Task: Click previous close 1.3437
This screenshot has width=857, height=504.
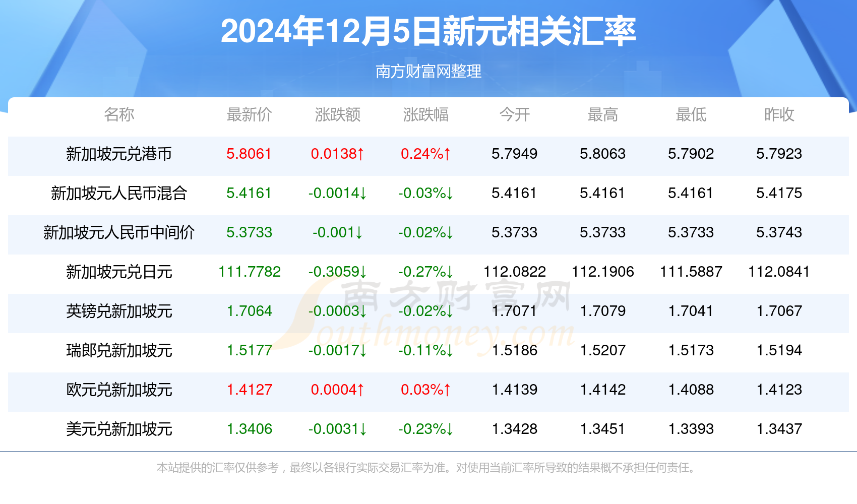Action: pos(779,429)
